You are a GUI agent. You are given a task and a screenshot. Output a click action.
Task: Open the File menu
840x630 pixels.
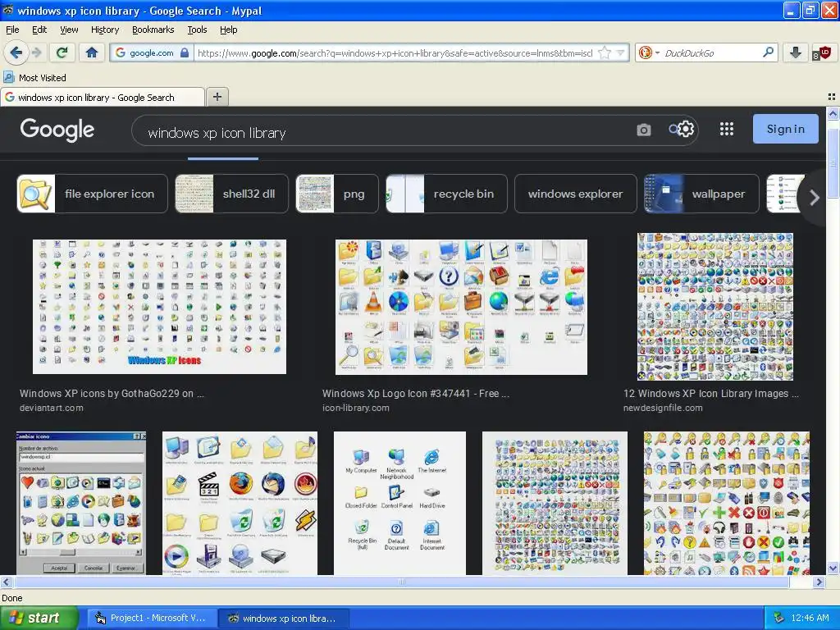coord(12,30)
